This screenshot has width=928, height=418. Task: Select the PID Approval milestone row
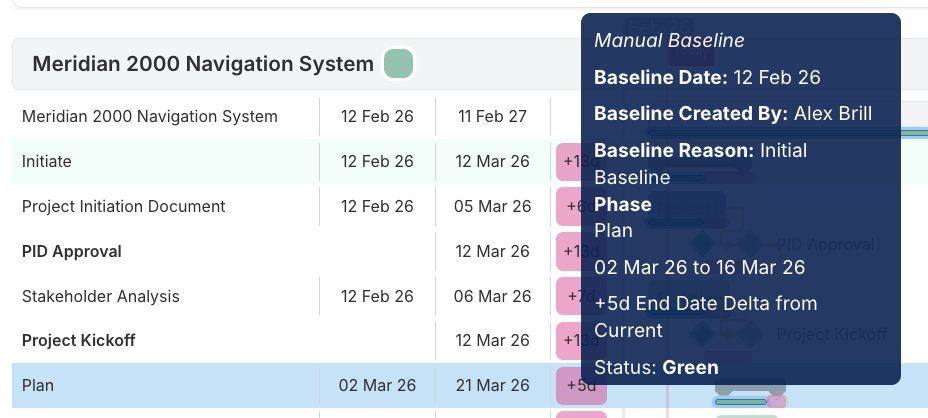[72, 251]
